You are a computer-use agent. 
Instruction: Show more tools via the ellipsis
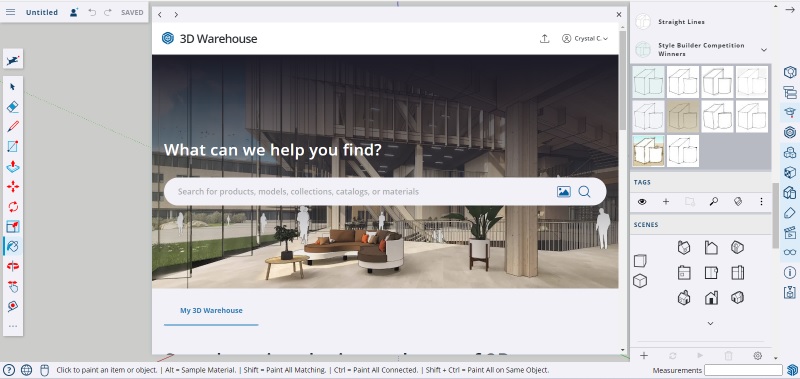point(13,326)
